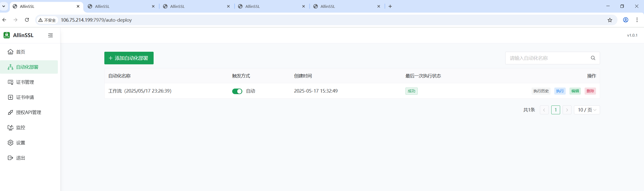Click the v1.0.1 version label

pos(632,35)
